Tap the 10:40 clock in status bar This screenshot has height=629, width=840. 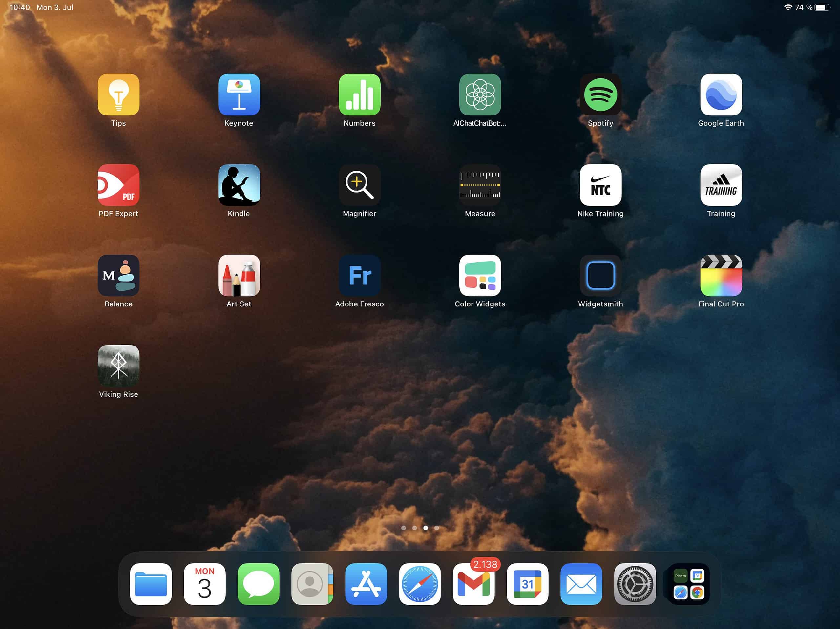click(x=20, y=7)
